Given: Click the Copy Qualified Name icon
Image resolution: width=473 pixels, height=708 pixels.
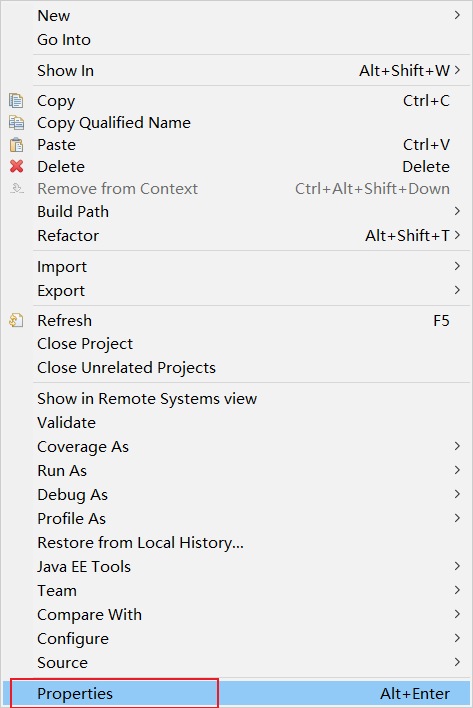Looking at the screenshot, I should pyautogui.click(x=16, y=123).
